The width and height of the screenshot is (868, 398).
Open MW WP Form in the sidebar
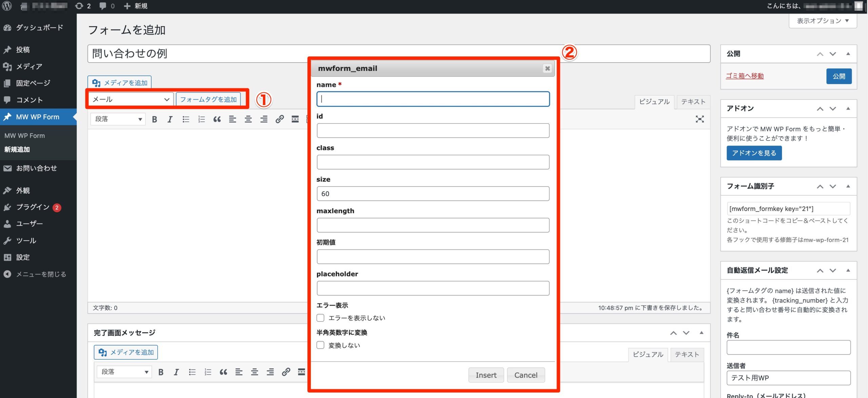coord(38,117)
